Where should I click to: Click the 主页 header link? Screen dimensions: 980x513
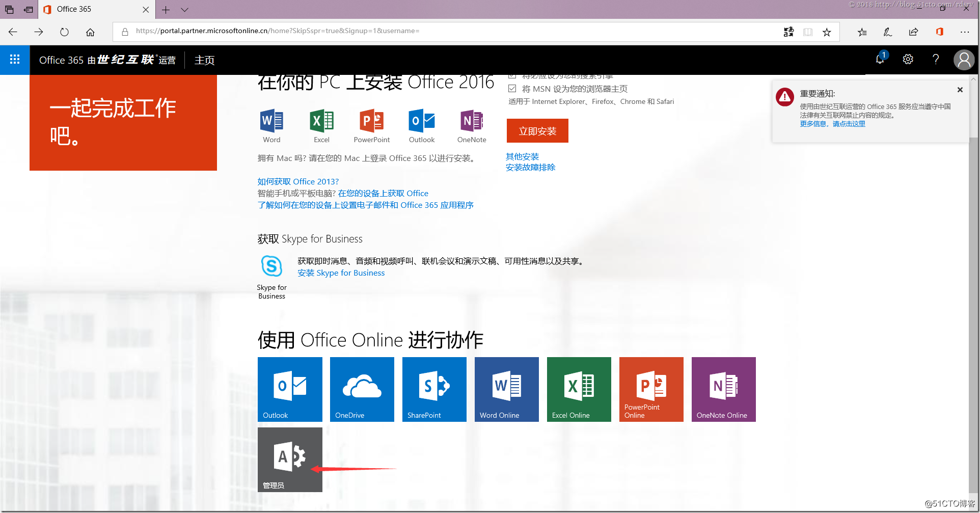click(204, 60)
